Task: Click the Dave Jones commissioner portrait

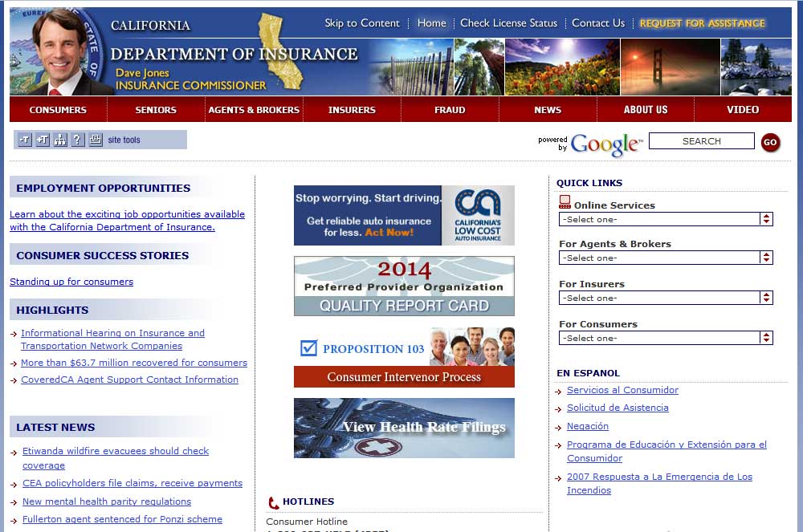Action: tap(59, 53)
